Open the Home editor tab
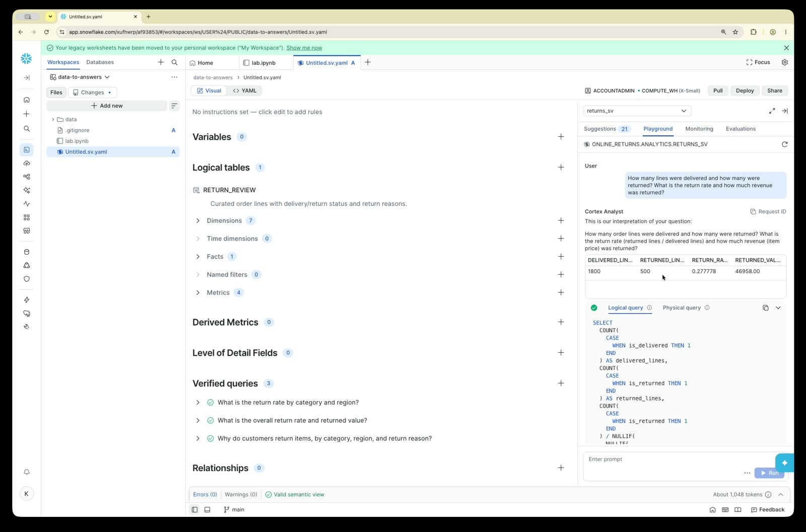 (206, 63)
